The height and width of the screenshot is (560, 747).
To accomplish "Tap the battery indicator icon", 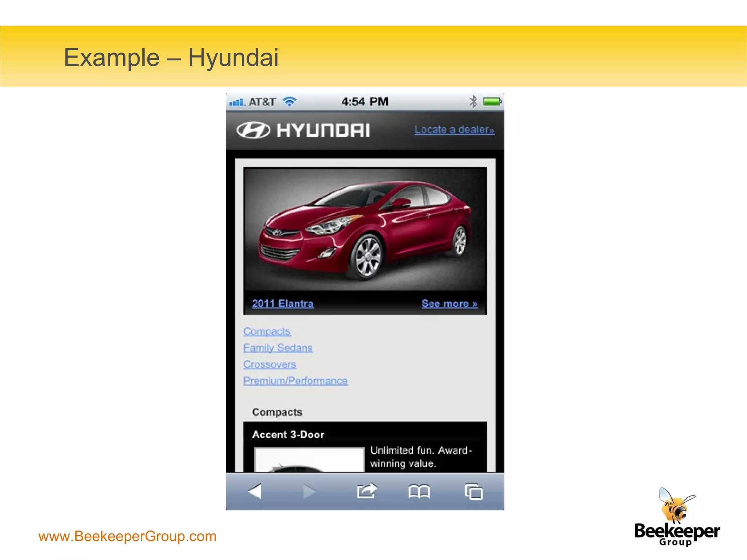I will point(492,101).
